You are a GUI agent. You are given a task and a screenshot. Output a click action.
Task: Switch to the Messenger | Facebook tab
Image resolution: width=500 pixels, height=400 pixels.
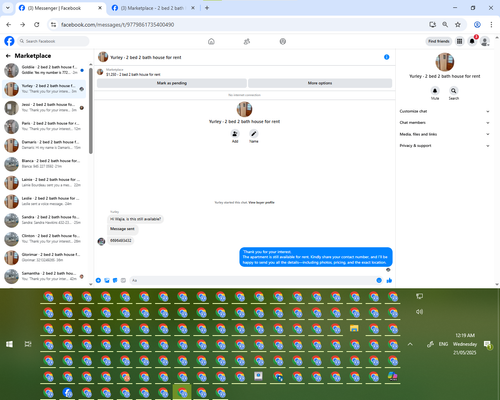click(x=60, y=8)
